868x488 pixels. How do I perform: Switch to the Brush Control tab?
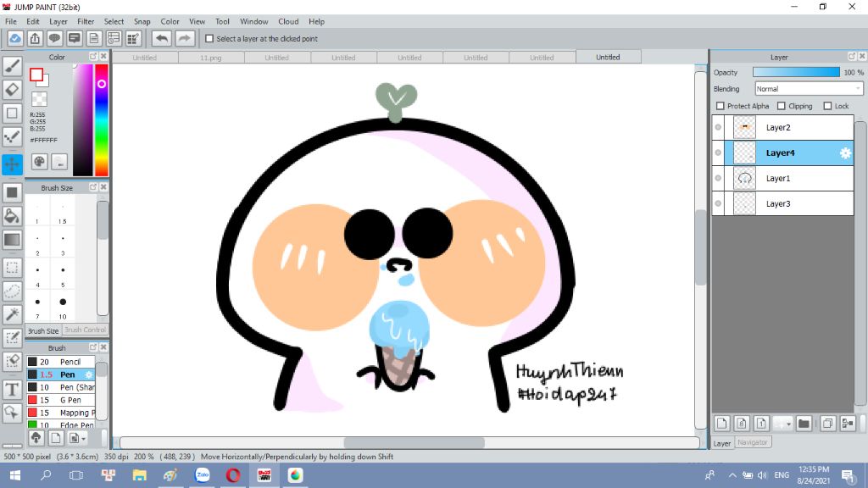point(85,330)
